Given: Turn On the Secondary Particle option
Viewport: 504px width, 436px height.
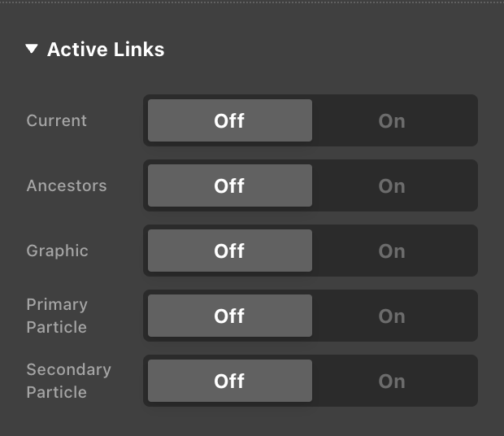Looking at the screenshot, I should (392, 381).
